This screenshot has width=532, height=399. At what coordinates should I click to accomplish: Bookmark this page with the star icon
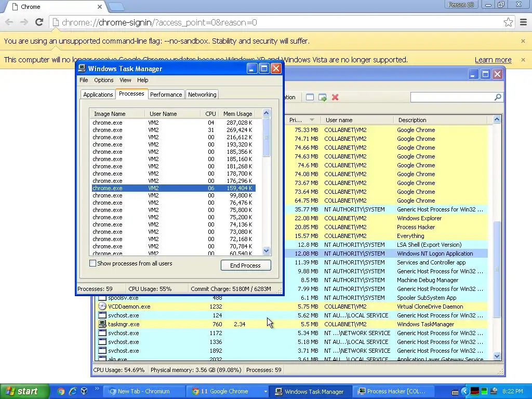pos(508,22)
